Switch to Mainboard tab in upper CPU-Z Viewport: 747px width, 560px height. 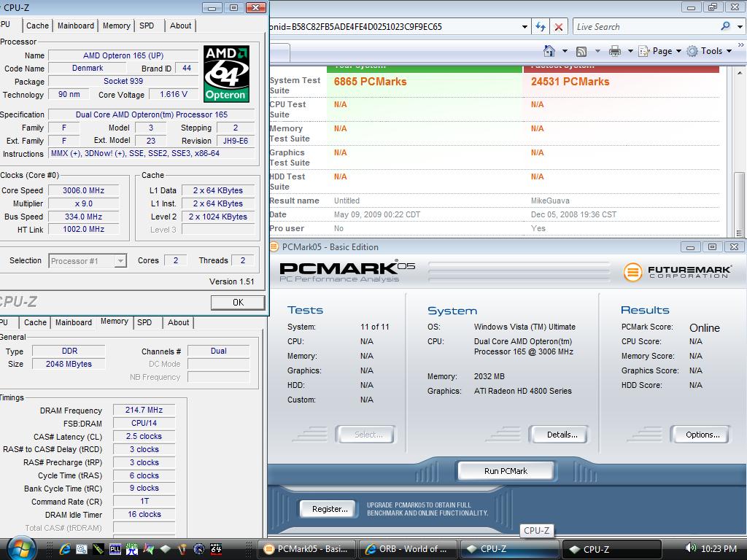[x=76, y=26]
